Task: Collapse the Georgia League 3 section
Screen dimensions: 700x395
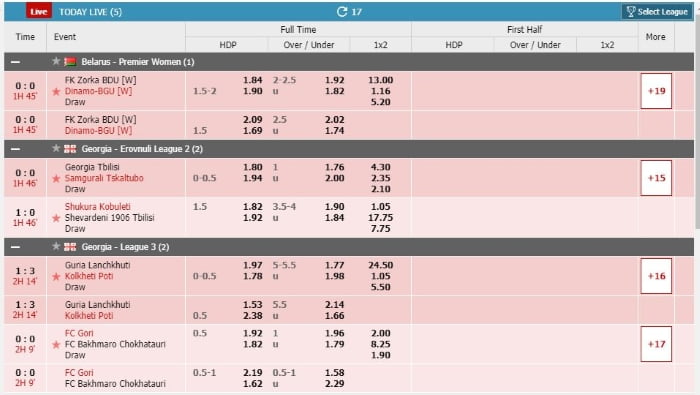Action: tap(15, 247)
